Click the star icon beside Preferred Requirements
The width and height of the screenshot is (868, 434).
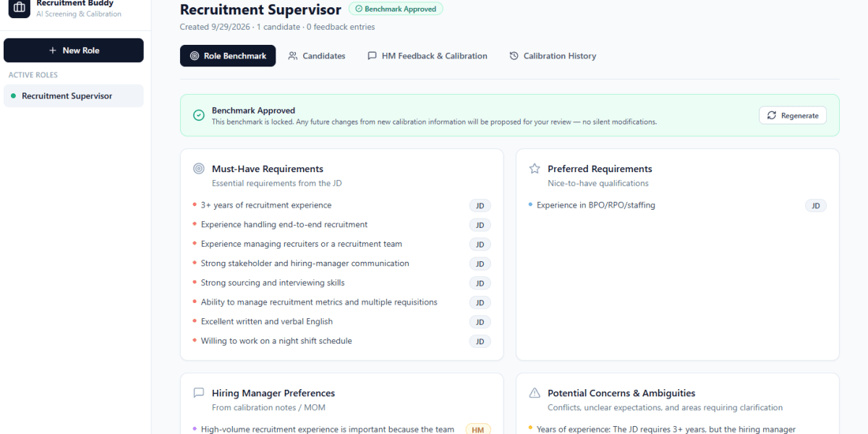(x=535, y=169)
